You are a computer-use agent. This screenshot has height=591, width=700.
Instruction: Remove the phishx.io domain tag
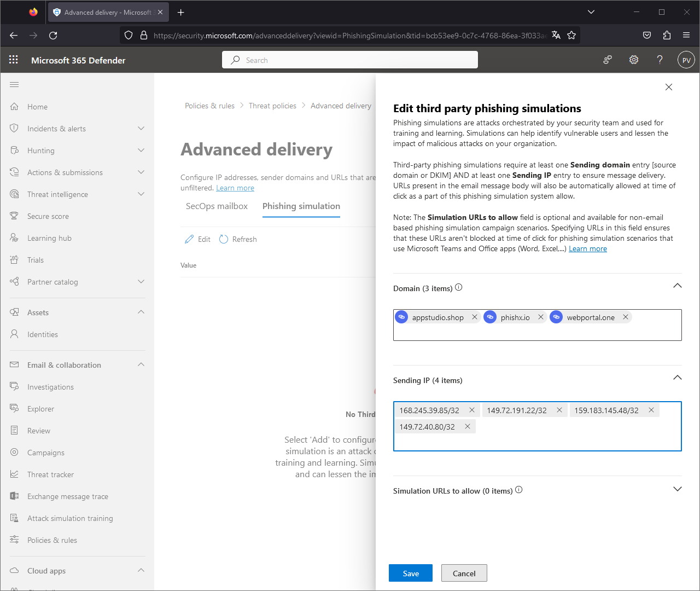pos(541,317)
